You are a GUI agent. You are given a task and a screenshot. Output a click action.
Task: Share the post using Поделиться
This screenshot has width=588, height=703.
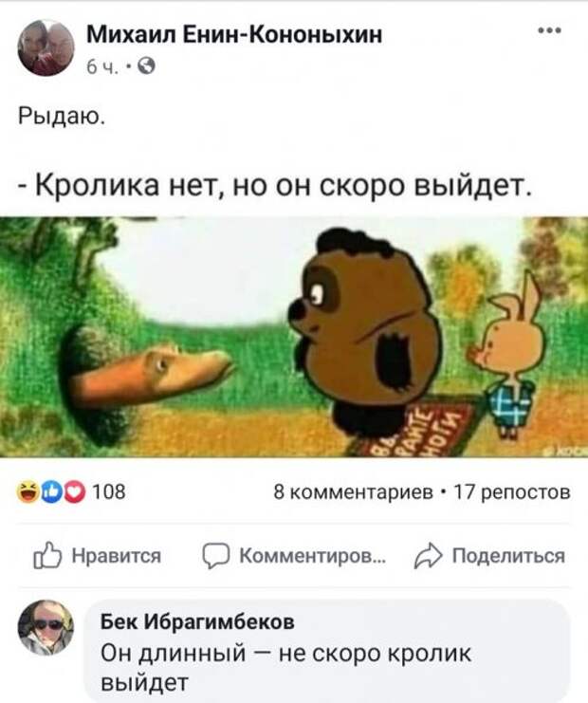coord(489,556)
